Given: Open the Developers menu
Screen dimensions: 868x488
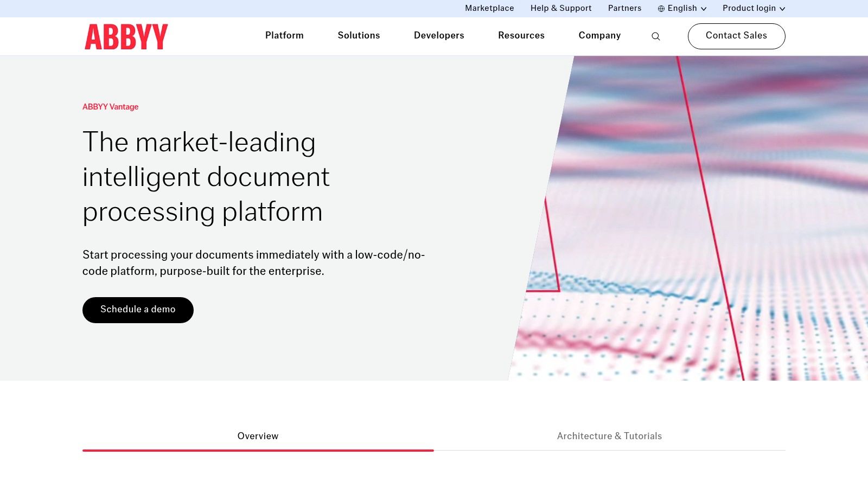Looking at the screenshot, I should pyautogui.click(x=439, y=36).
